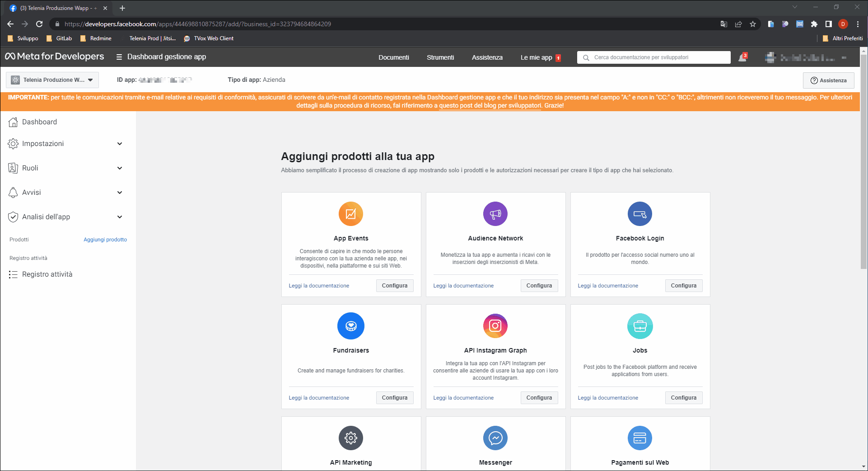Viewport: 868px width, 471px height.
Task: Open the Strumenti menu
Action: (x=440, y=57)
